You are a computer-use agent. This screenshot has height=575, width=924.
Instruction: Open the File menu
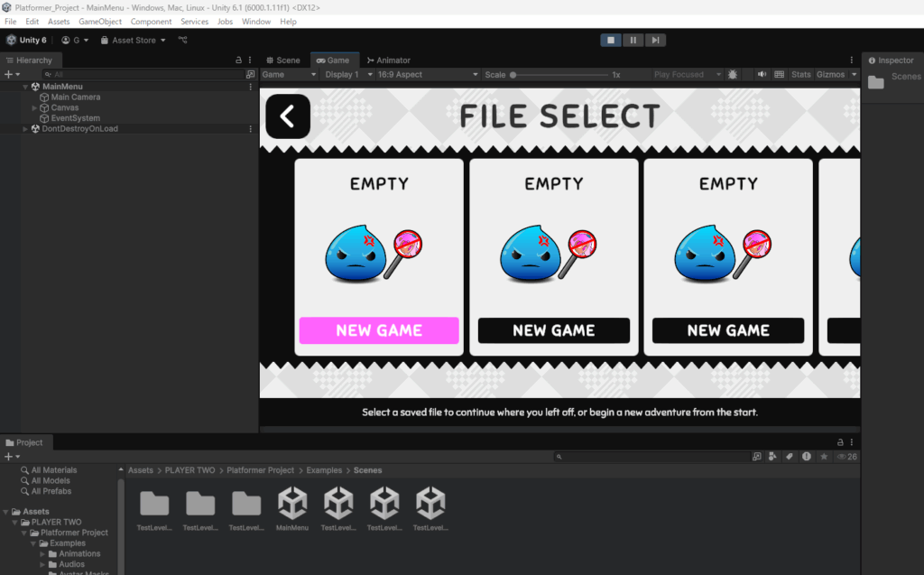tap(11, 22)
